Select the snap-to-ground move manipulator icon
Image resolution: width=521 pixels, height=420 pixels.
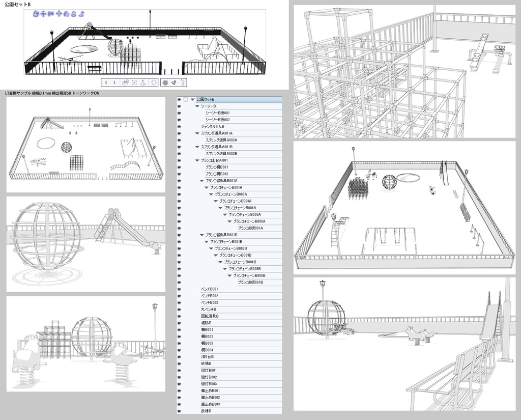click(x=82, y=14)
